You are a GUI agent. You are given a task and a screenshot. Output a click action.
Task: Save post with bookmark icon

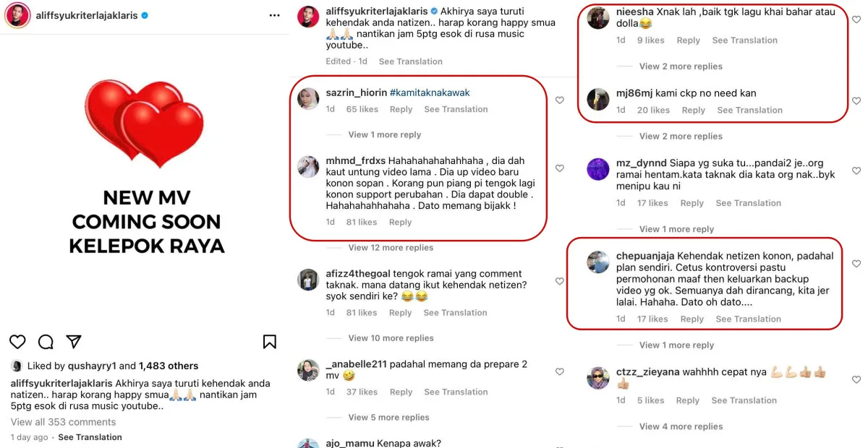269,342
